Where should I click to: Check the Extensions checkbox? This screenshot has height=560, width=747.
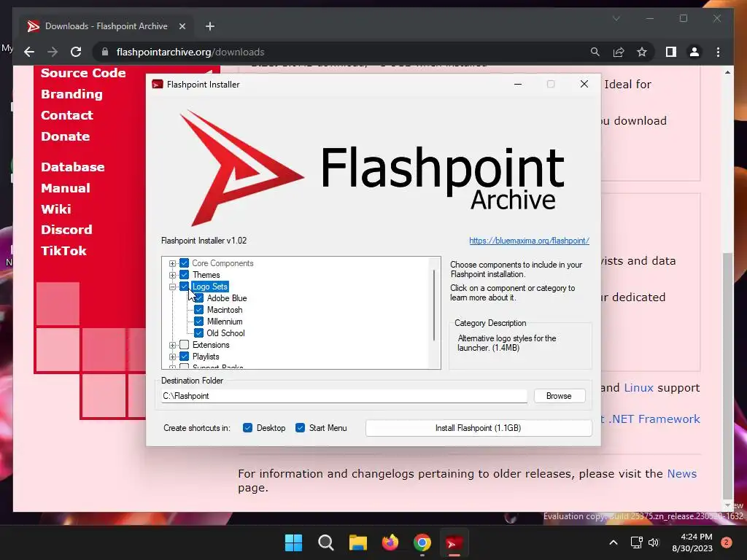185,345
